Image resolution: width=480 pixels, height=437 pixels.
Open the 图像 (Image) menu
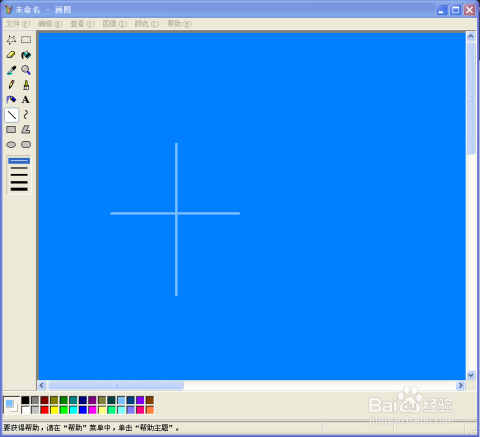[x=115, y=24]
